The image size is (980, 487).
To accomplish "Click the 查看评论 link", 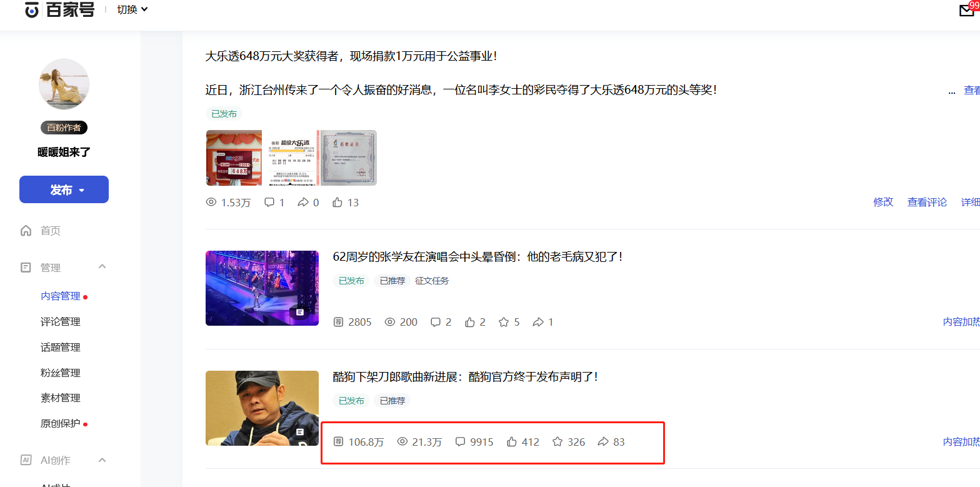I will pyautogui.click(x=927, y=202).
